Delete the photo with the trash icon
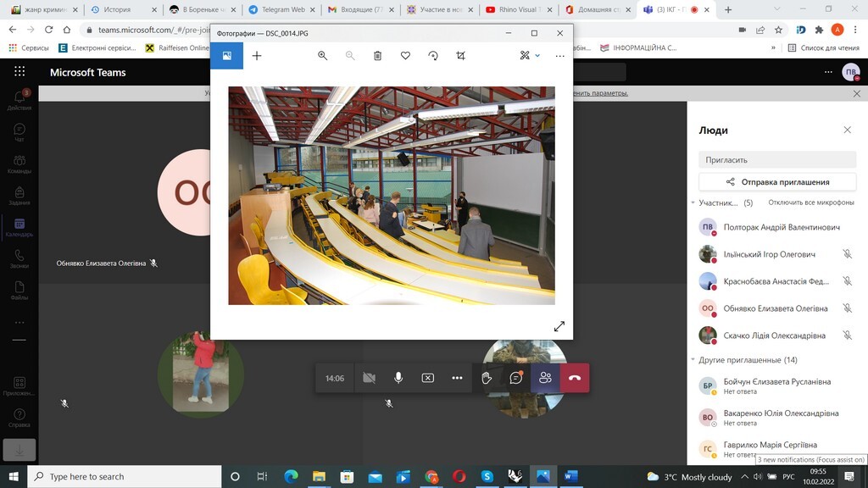 click(378, 56)
